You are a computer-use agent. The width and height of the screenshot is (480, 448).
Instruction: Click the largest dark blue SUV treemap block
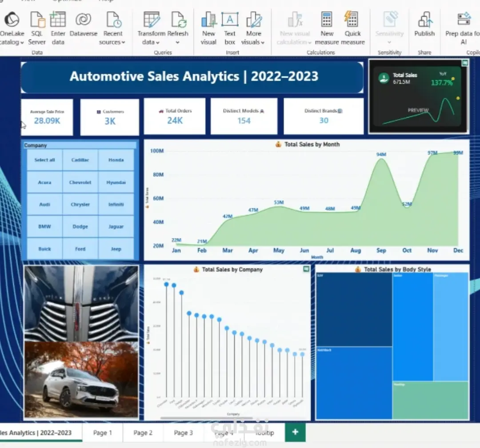(x=354, y=309)
